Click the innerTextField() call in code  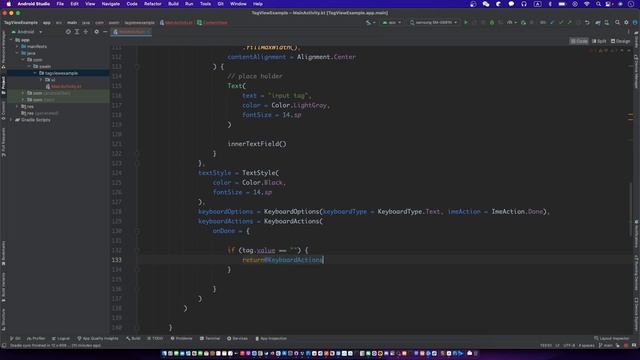coord(257,144)
